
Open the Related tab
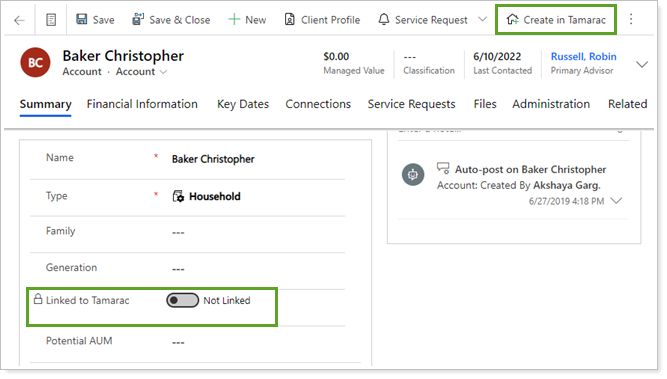click(x=627, y=104)
